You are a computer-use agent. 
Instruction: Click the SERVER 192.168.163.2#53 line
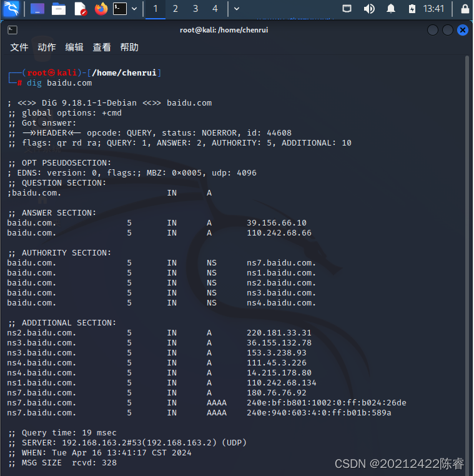click(x=127, y=443)
